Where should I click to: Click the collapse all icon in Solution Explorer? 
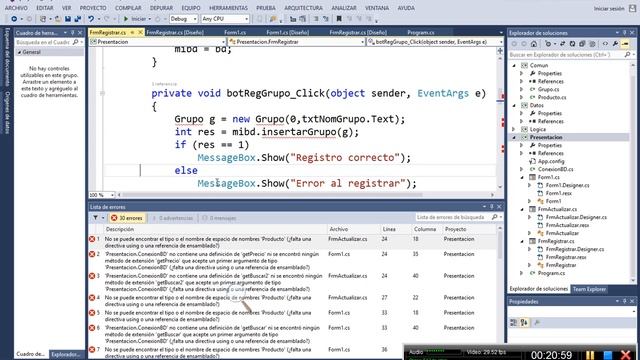pos(582,44)
